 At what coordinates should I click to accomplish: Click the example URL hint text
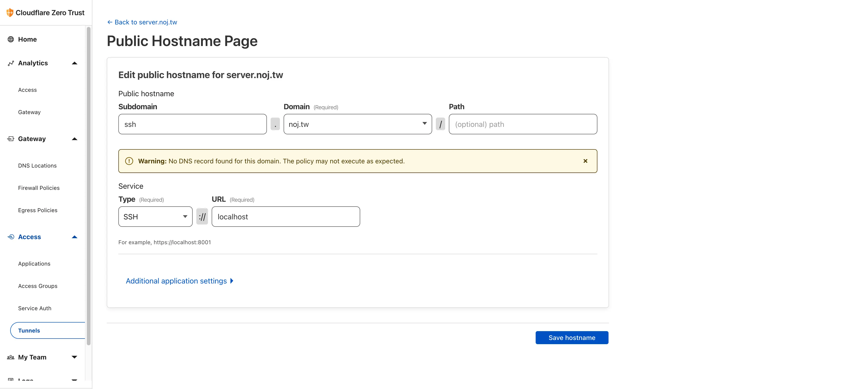165,242
